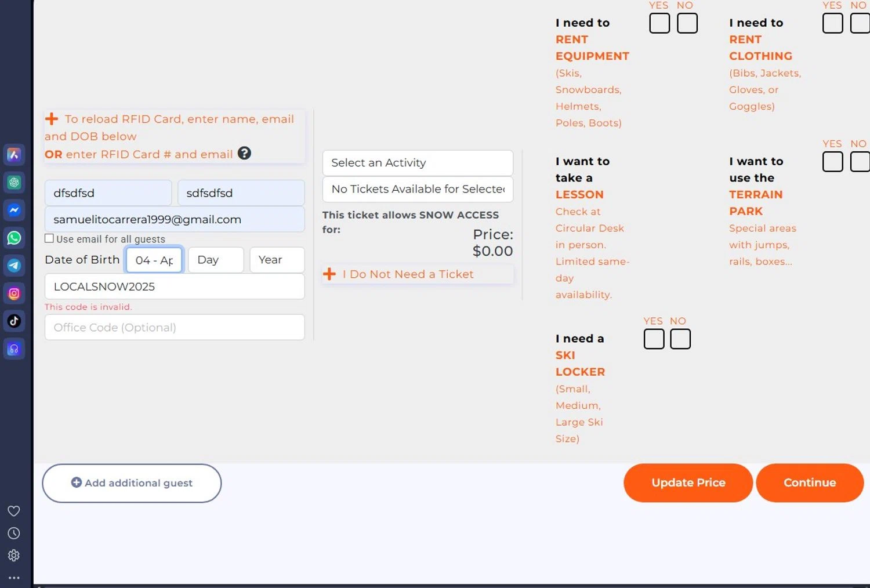Click the RENT EQUIPMENT heading text

tap(592, 48)
